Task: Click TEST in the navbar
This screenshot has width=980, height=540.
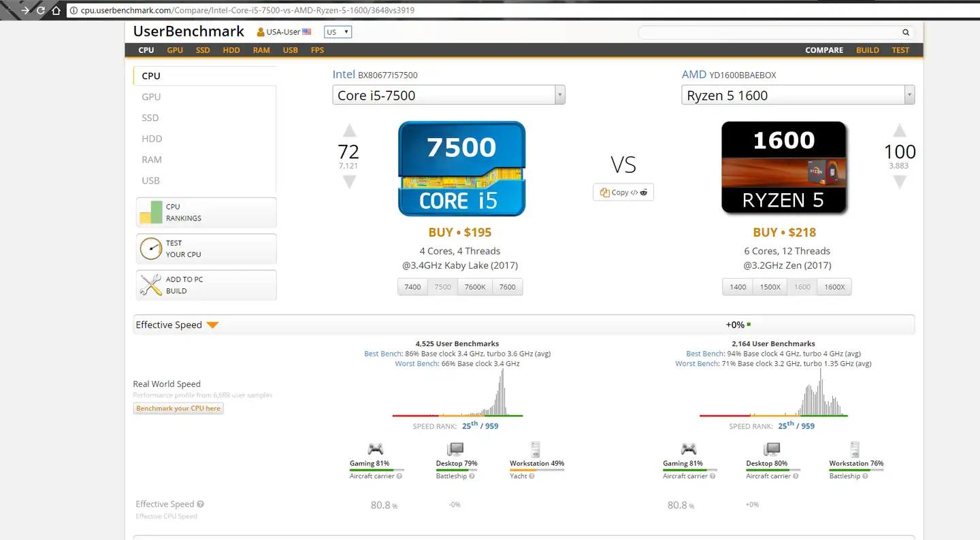Action: tap(900, 50)
